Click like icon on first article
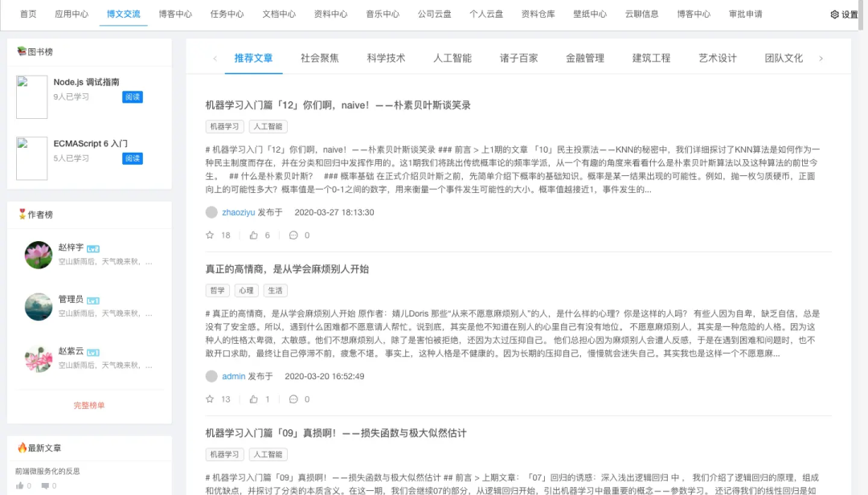This screenshot has height=495, width=868. point(254,235)
